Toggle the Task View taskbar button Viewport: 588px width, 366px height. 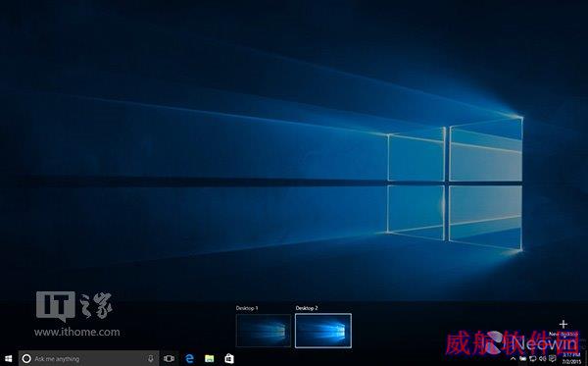(169, 358)
